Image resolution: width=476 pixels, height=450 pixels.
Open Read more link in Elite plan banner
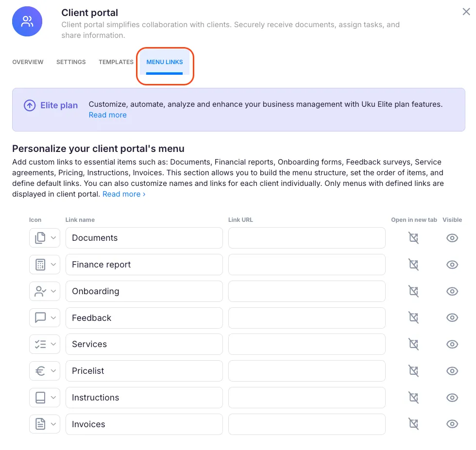107,115
